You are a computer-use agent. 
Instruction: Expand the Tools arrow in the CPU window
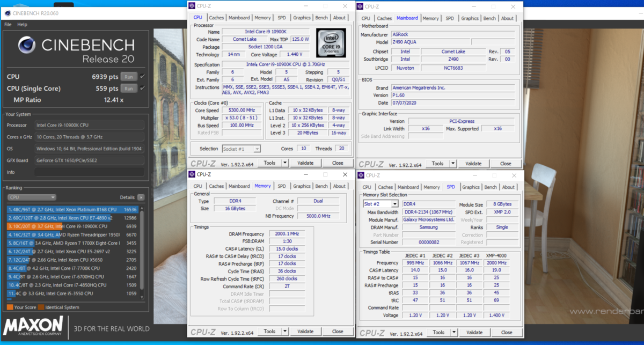click(284, 163)
